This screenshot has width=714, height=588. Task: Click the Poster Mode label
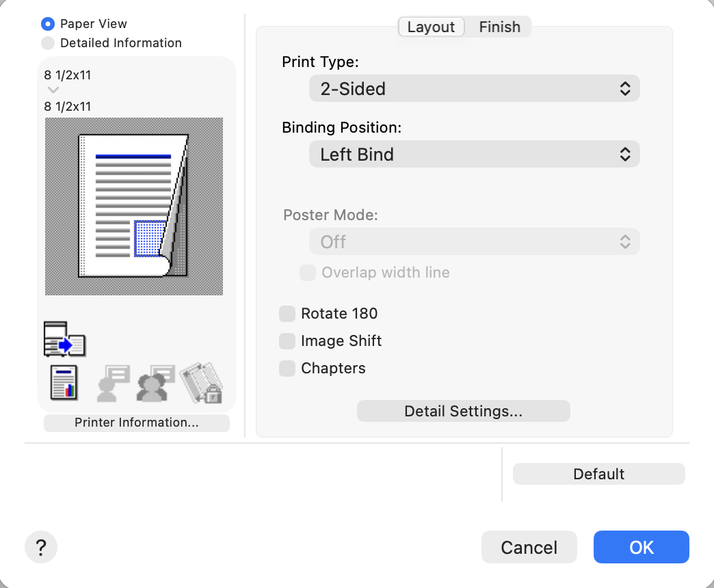click(330, 215)
